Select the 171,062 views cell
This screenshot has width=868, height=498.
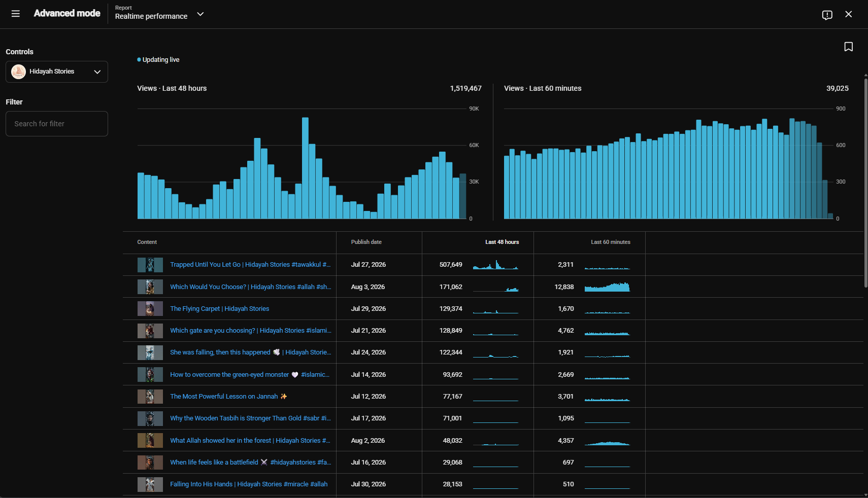coord(451,287)
